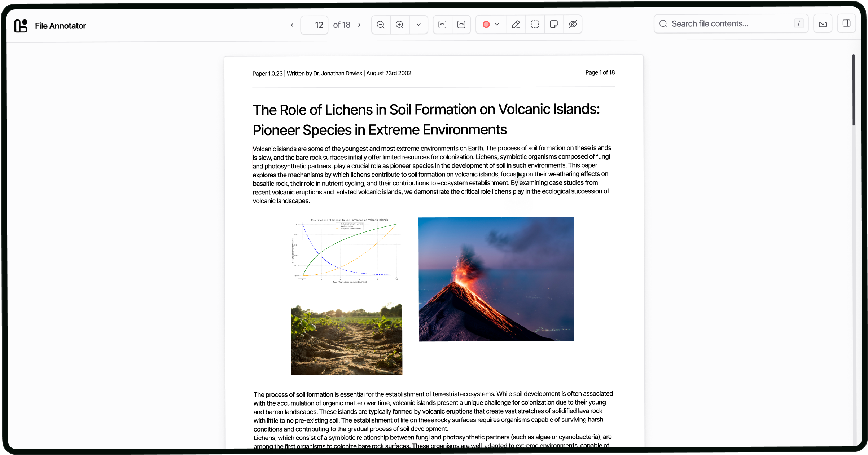Select the Zoom in tool
The image size is (868, 455).
399,25
